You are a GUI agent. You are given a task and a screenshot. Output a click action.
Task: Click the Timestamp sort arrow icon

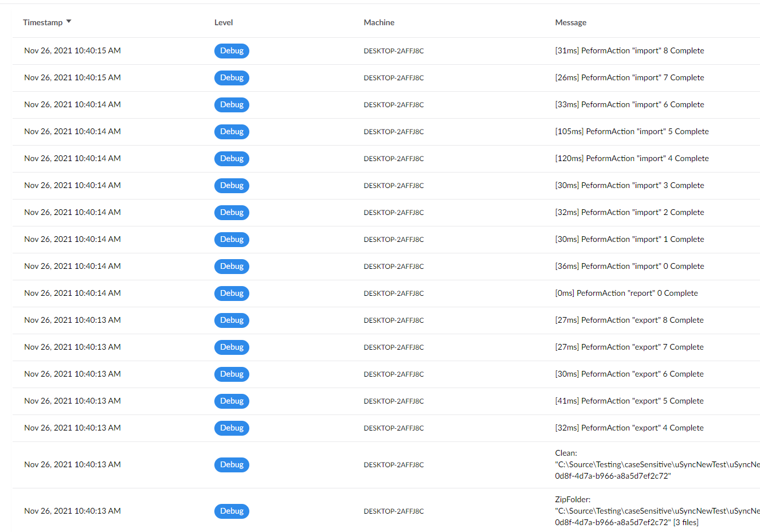coord(69,22)
